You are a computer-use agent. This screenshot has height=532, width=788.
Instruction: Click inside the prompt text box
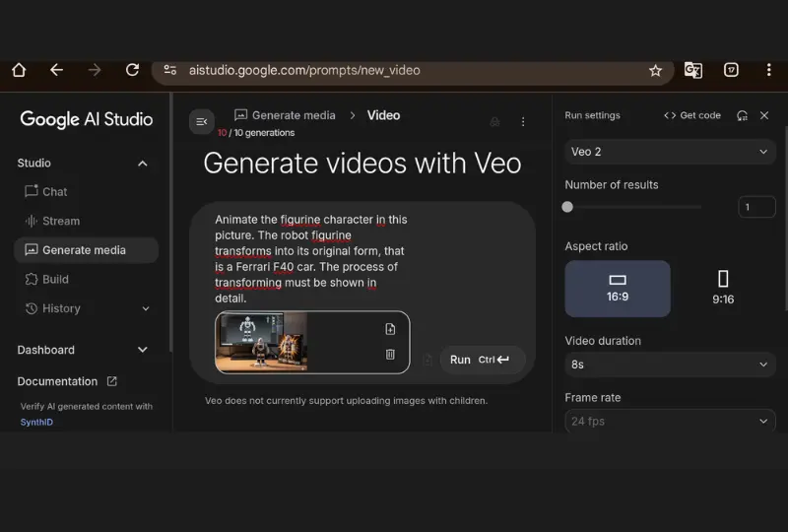point(311,258)
